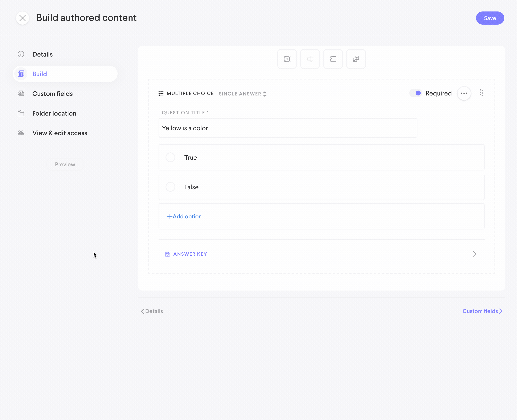This screenshot has width=517, height=420.
Task: Open the Single Answer type dropdown
Action: (243, 94)
